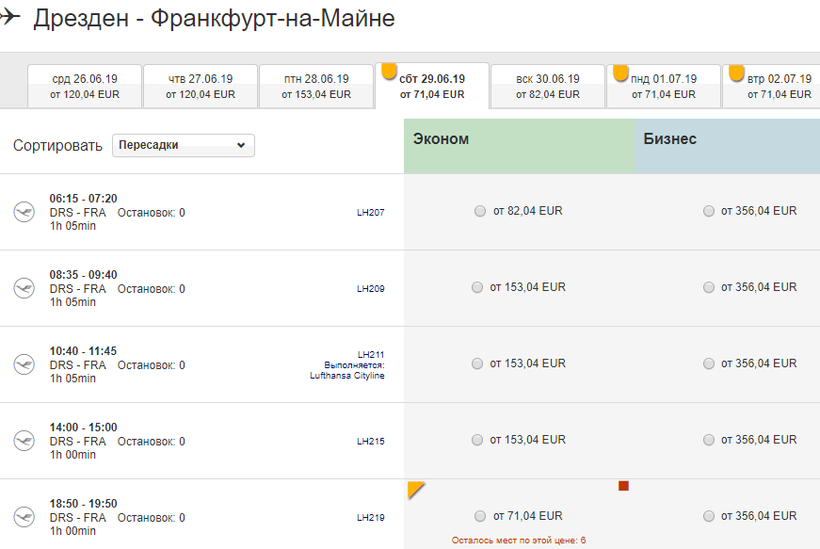Switch to the вск 30.06.19 date tab
This screenshot has height=549, width=820.
(x=547, y=86)
